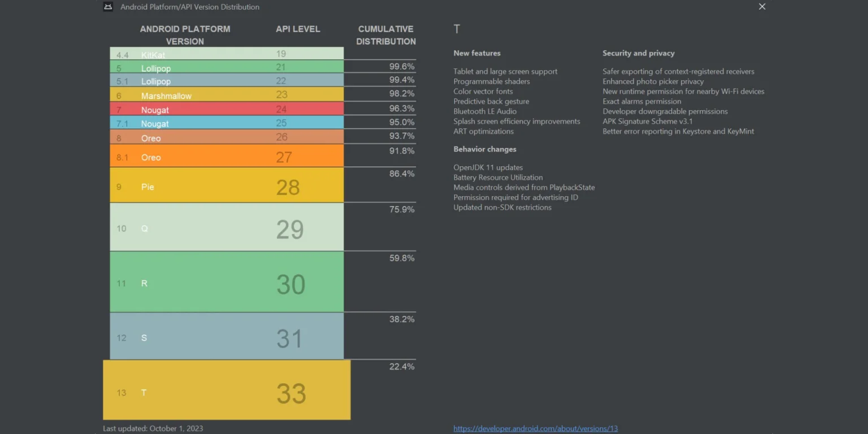Click 'Updated non-SDK restrictions' text
868x434 pixels.
(502, 207)
